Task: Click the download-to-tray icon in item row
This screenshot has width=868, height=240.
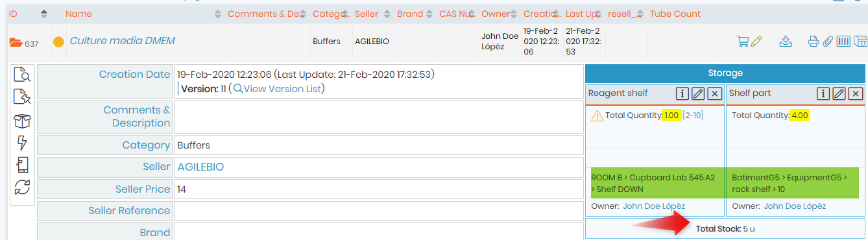Action: pyautogui.click(x=786, y=42)
